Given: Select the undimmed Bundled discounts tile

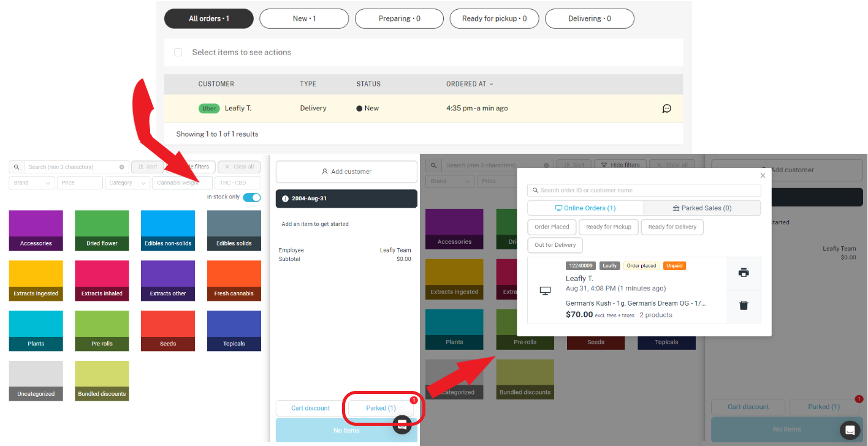Looking at the screenshot, I should pyautogui.click(x=102, y=381).
